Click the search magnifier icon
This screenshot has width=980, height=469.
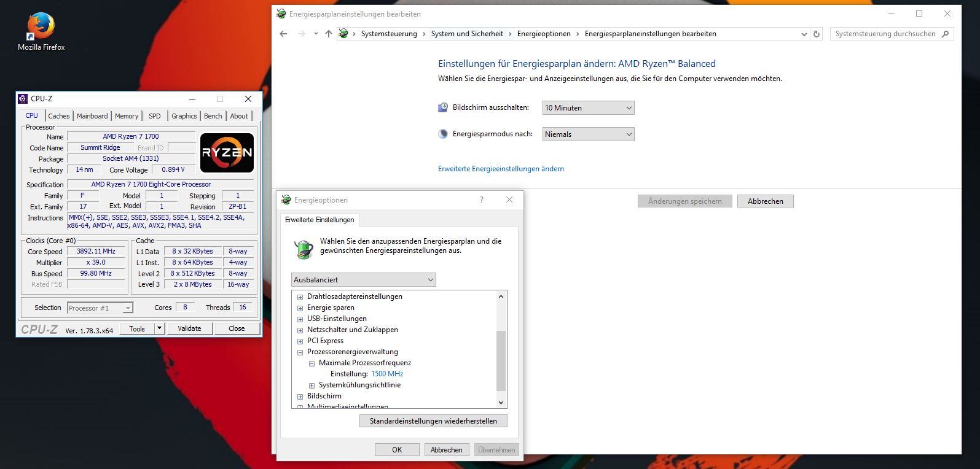945,34
